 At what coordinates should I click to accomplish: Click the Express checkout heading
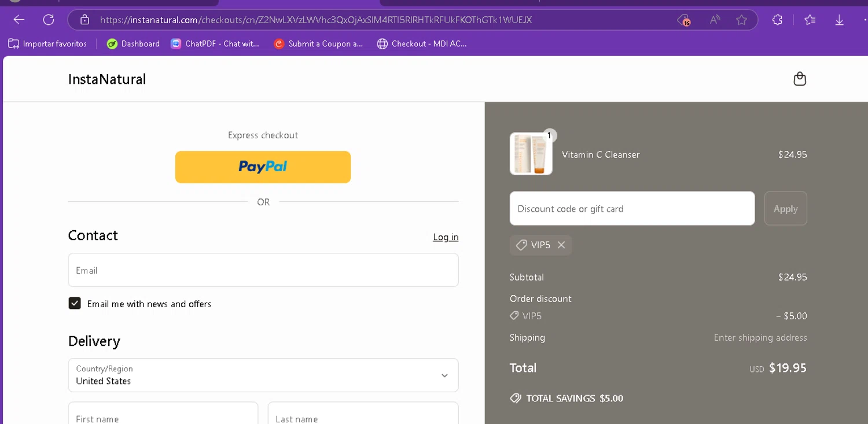[263, 135]
